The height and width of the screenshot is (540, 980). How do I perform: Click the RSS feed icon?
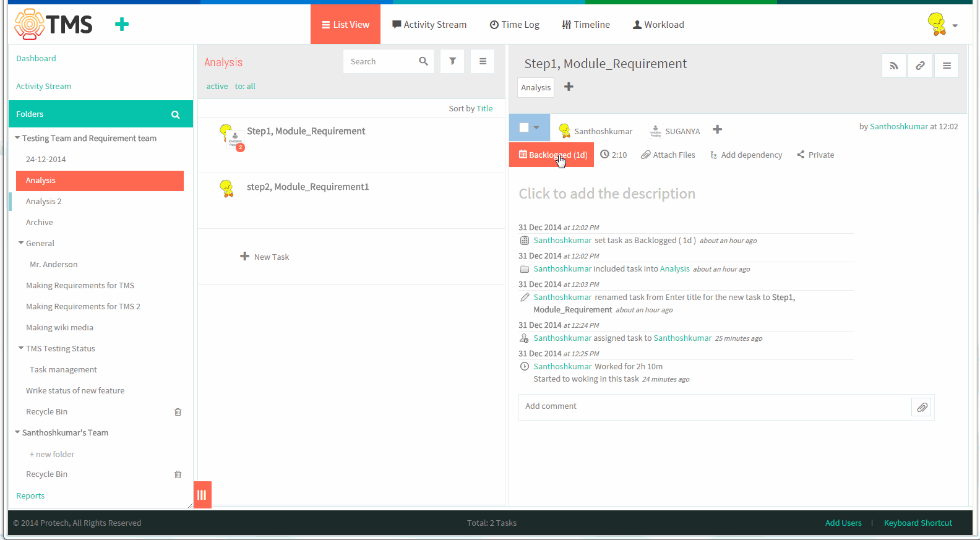coord(894,66)
